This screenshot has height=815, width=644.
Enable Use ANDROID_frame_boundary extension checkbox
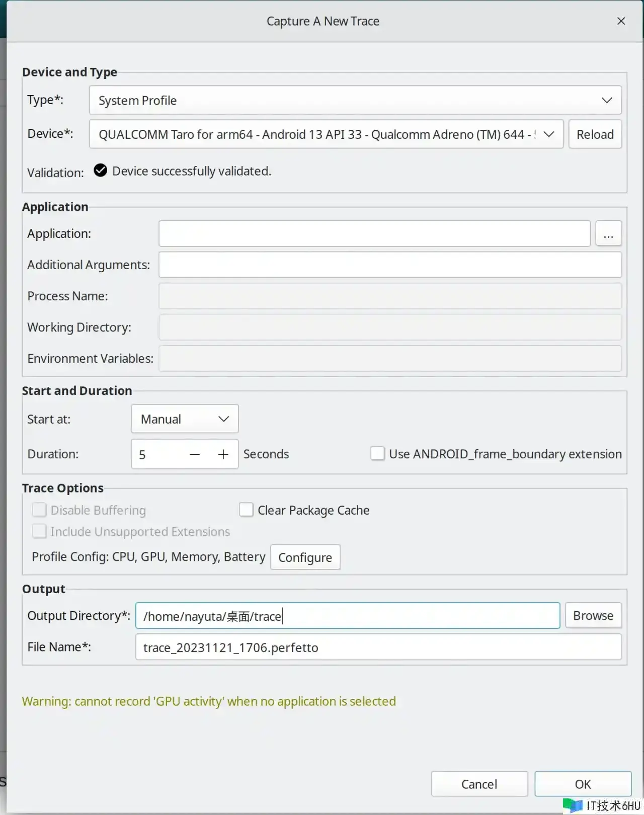(x=377, y=453)
